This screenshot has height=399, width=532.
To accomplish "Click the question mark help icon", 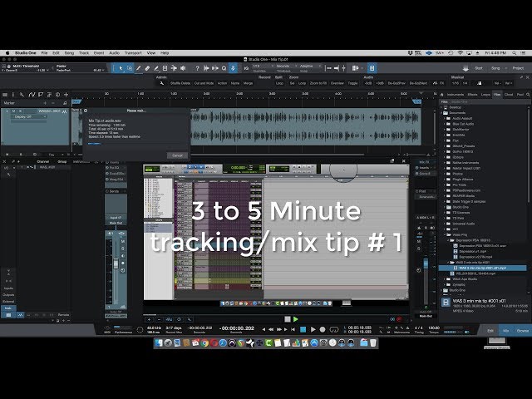I will [x=197, y=68].
